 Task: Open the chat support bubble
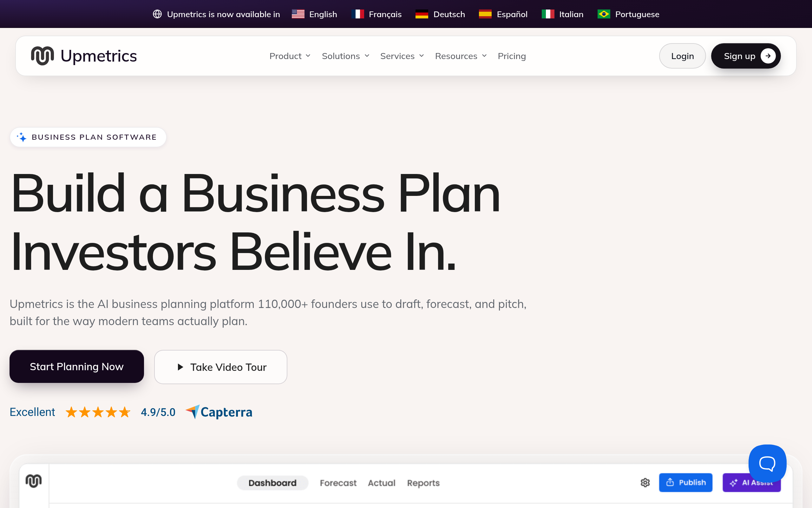[x=767, y=463]
